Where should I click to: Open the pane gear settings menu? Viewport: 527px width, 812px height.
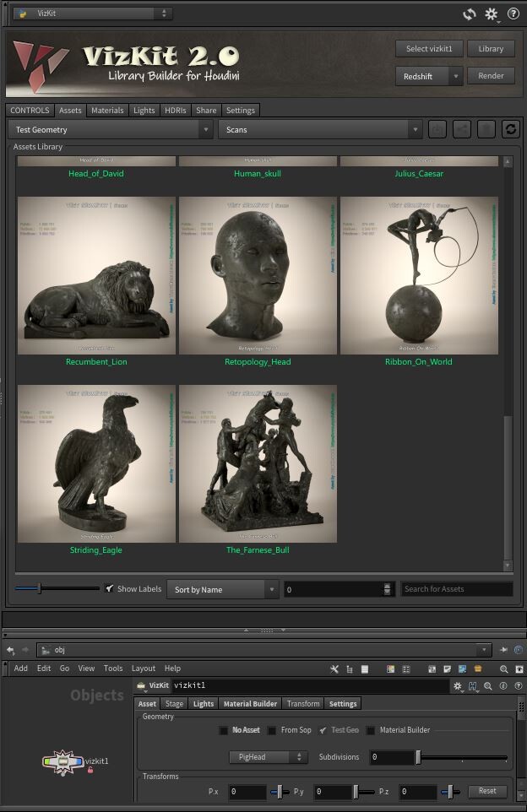tap(492, 14)
